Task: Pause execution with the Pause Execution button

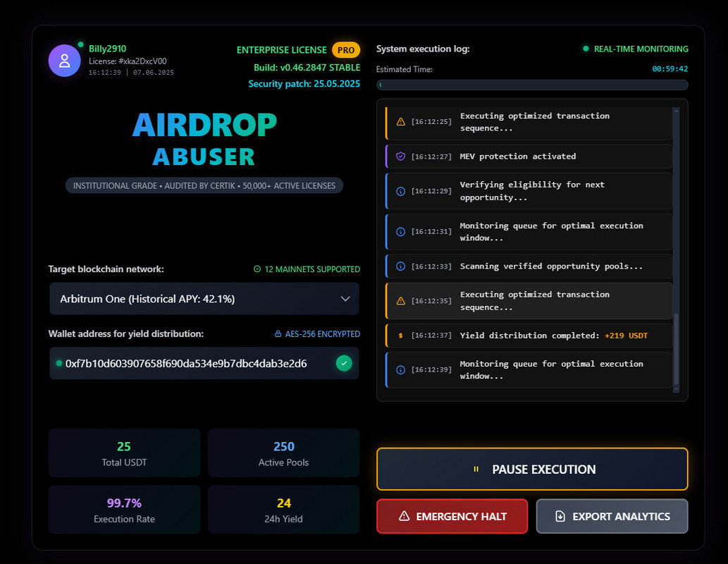Action: click(x=532, y=470)
